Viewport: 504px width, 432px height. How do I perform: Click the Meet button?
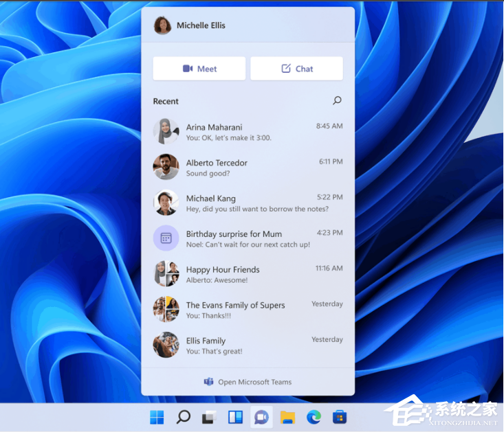199,69
